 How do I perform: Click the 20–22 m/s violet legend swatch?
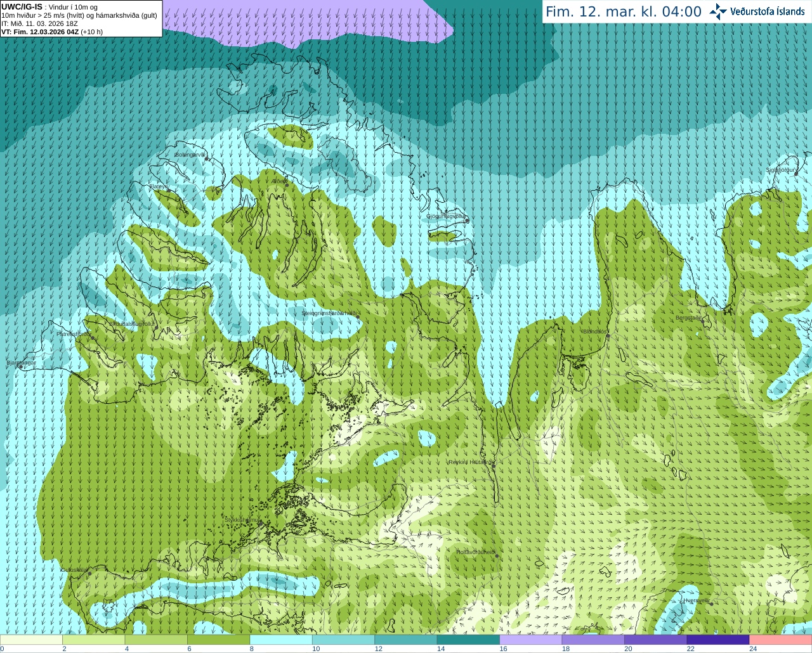pos(656,640)
